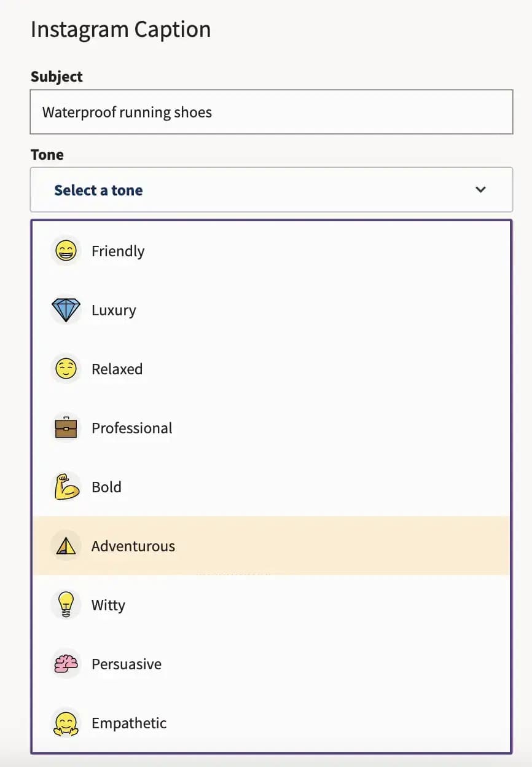Image resolution: width=532 pixels, height=767 pixels.
Task: Click the hugging face icon beside Empathetic
Action: [66, 723]
